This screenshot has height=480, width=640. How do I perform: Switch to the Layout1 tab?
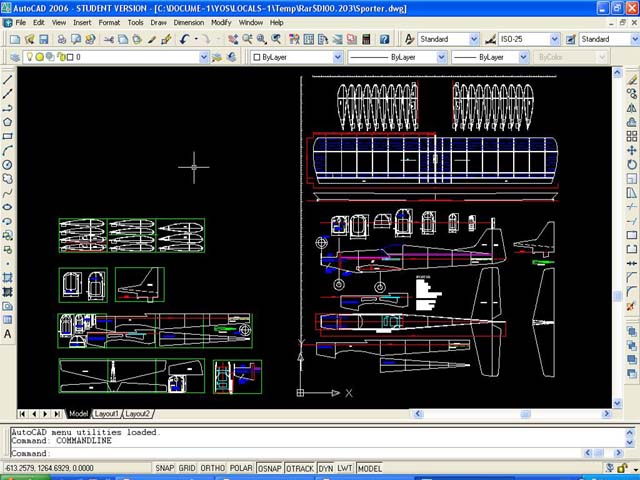tap(107, 413)
